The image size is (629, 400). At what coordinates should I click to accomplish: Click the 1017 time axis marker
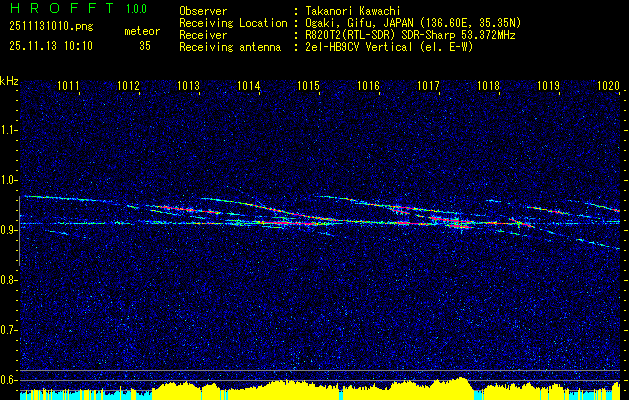(x=428, y=85)
